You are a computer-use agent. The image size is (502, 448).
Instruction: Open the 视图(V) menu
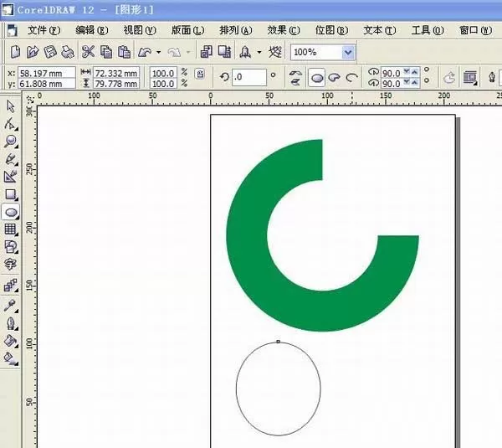(140, 30)
